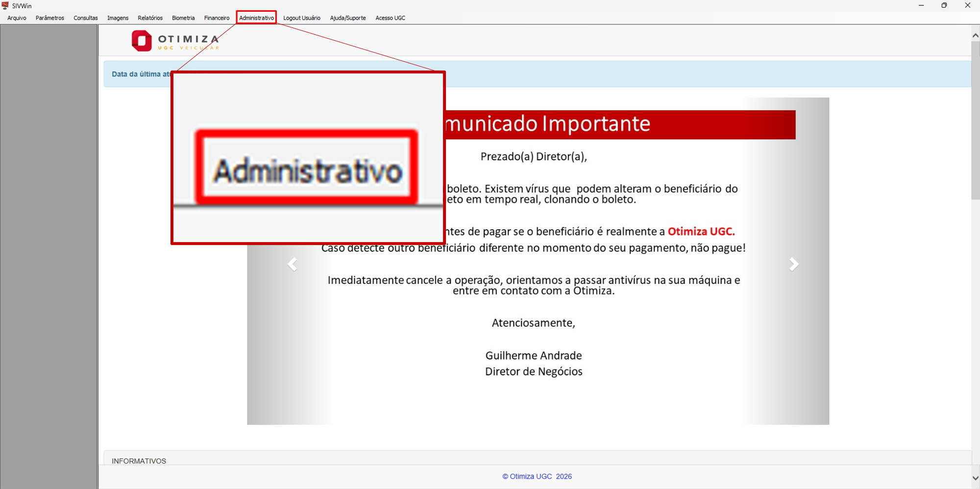980x489 pixels.
Task: Open the Administrativo menu
Action: pos(256,18)
